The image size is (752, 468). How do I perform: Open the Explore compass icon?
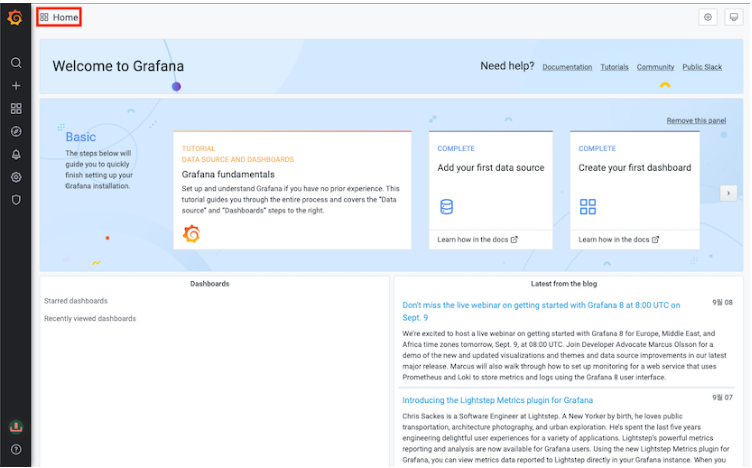pyautogui.click(x=16, y=131)
